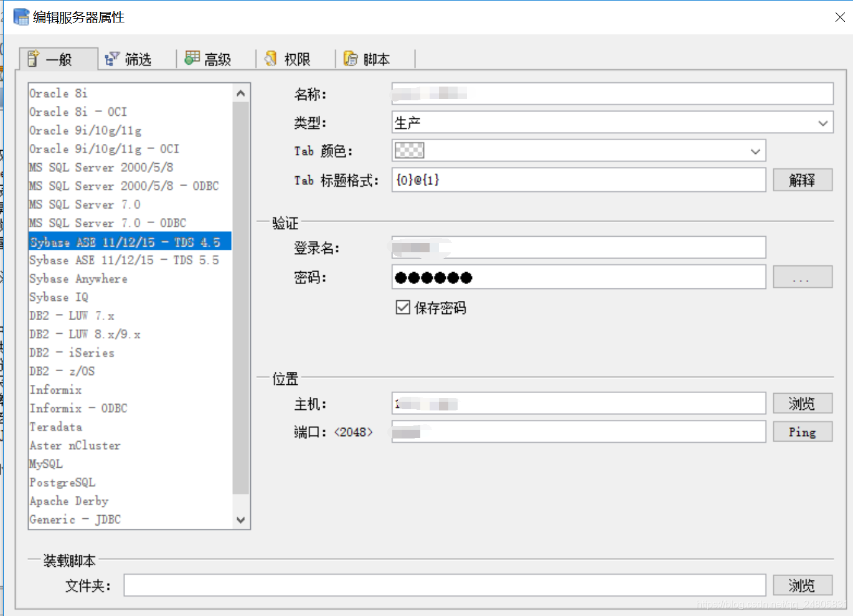Click the 浏览 button next to 主机

click(x=803, y=404)
